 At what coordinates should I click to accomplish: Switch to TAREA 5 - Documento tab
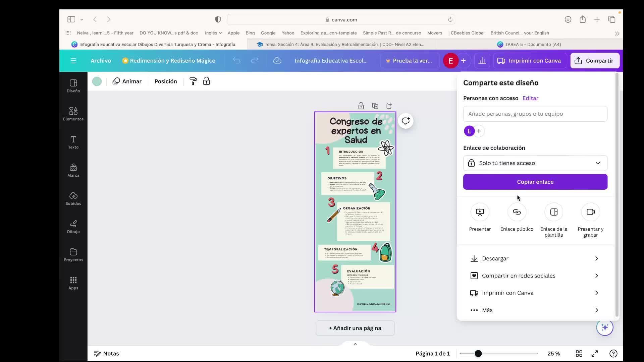(529, 44)
